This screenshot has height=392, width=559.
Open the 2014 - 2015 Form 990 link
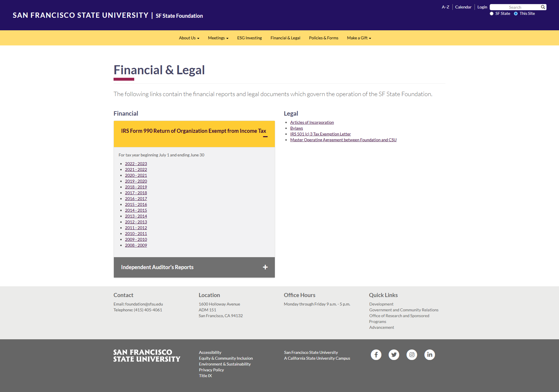pos(136,210)
